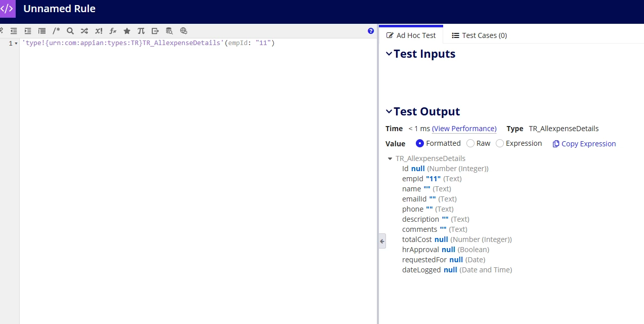This screenshot has width=644, height=324.
Task: Click the dateLogged null output row
Action: 457,270
